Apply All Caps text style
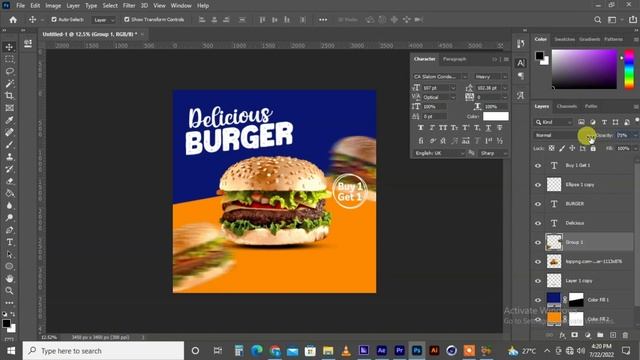 pyautogui.click(x=443, y=128)
